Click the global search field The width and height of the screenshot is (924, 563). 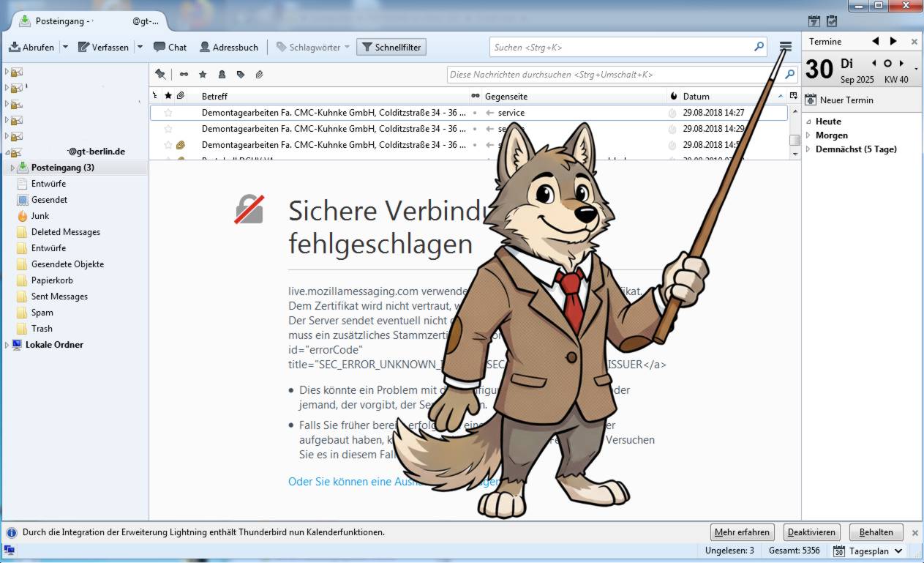coord(622,47)
